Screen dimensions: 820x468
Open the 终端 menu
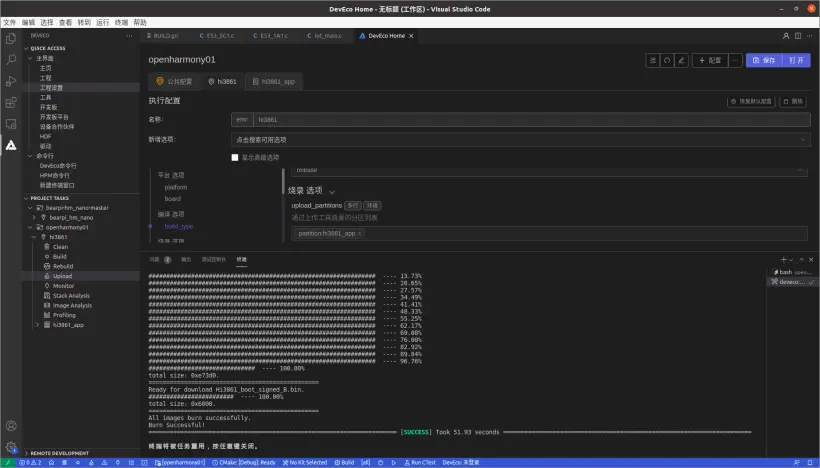(121, 22)
